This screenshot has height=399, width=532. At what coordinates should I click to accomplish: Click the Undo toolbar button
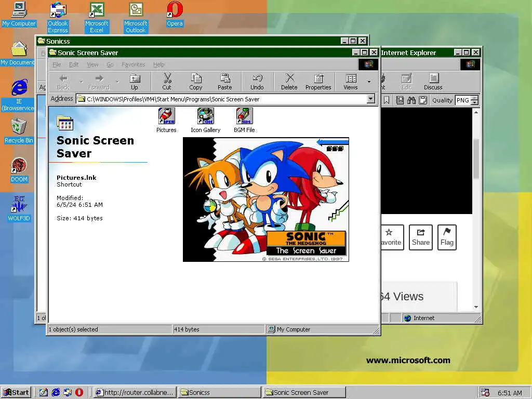click(257, 82)
